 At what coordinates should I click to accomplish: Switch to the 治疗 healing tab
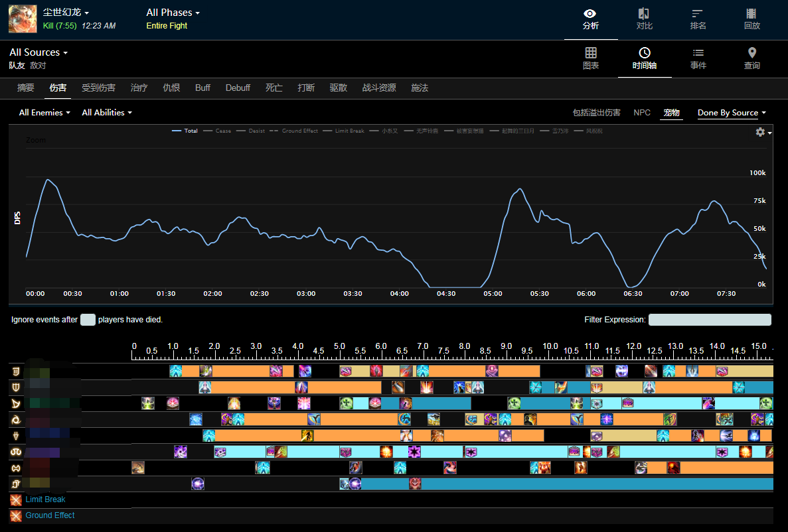[x=139, y=88]
